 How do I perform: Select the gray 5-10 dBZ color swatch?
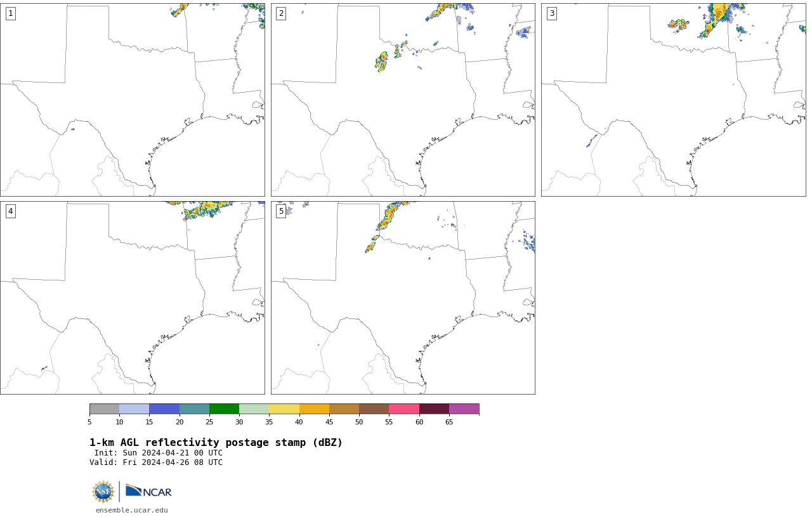point(104,409)
